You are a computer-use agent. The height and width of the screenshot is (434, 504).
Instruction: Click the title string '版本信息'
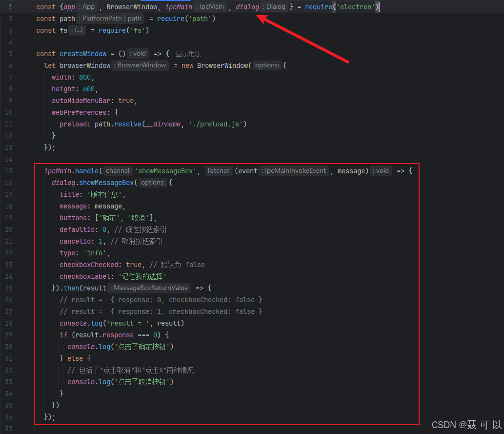(104, 194)
